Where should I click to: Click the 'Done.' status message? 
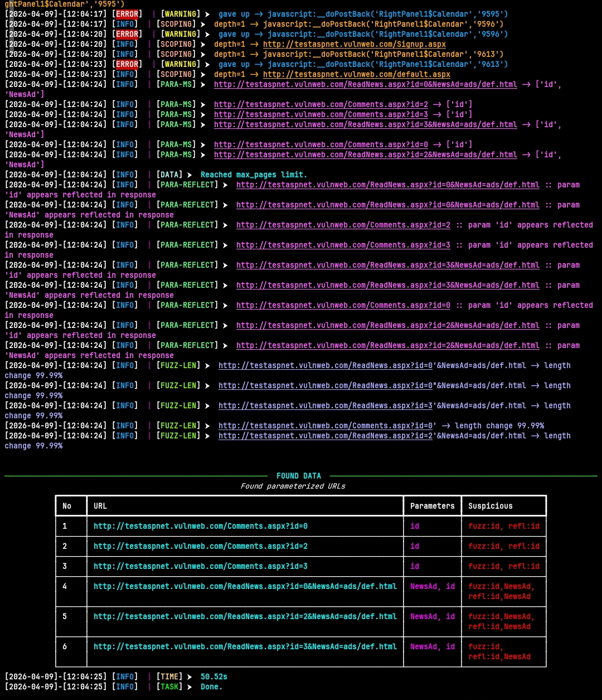[x=212, y=687]
